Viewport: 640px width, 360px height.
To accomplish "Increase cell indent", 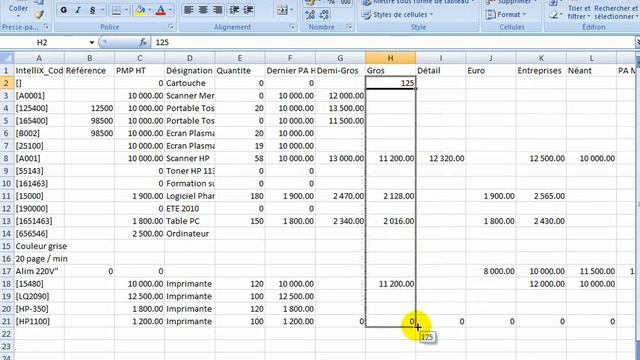I will [x=249, y=10].
